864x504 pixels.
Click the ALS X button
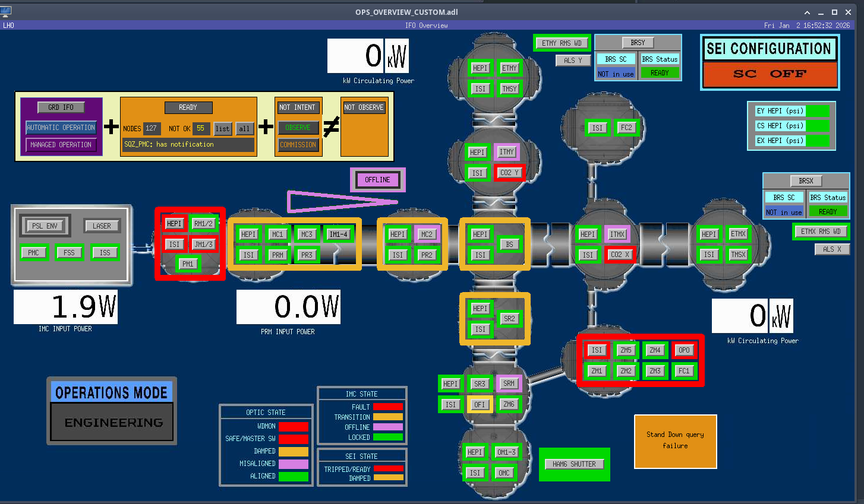[x=832, y=249]
